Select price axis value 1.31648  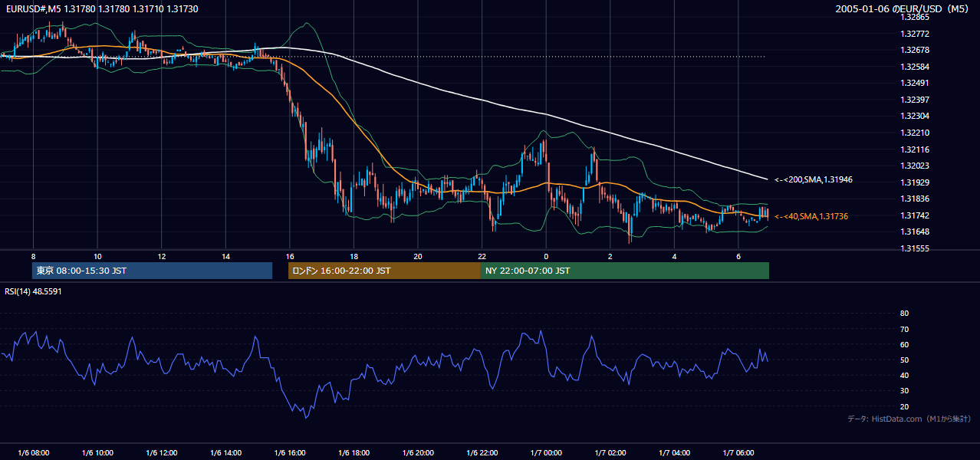915,232
